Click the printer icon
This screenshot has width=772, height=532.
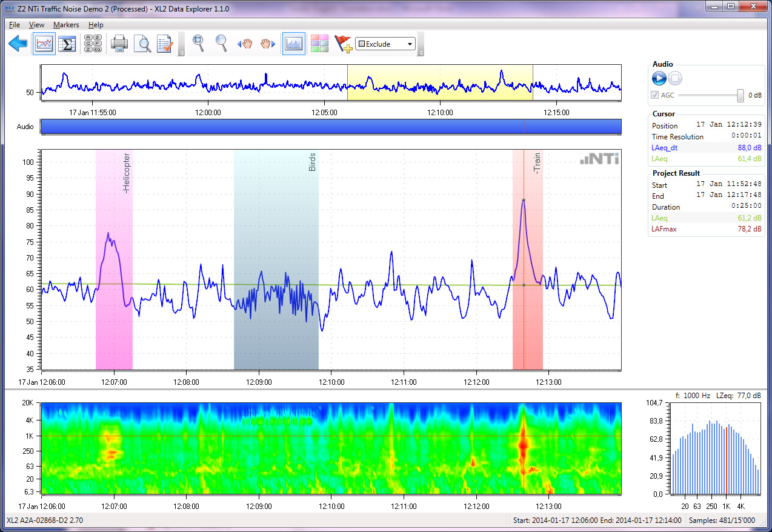click(119, 44)
